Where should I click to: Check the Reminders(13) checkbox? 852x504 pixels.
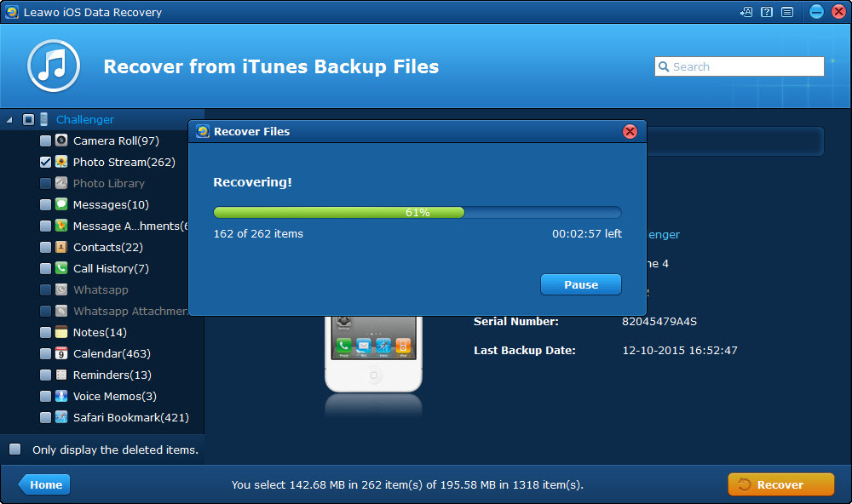click(x=46, y=375)
